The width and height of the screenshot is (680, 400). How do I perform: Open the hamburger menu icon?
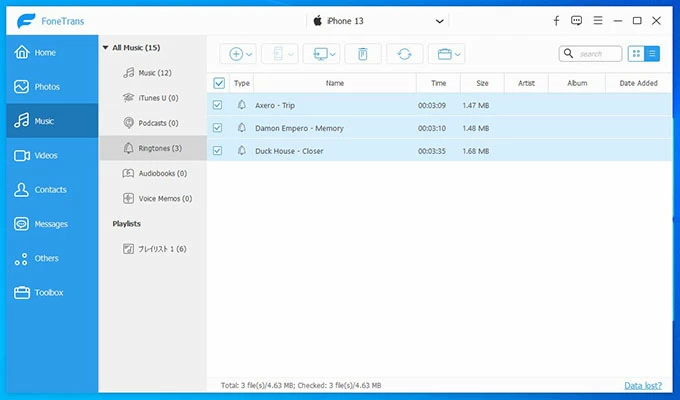[597, 20]
